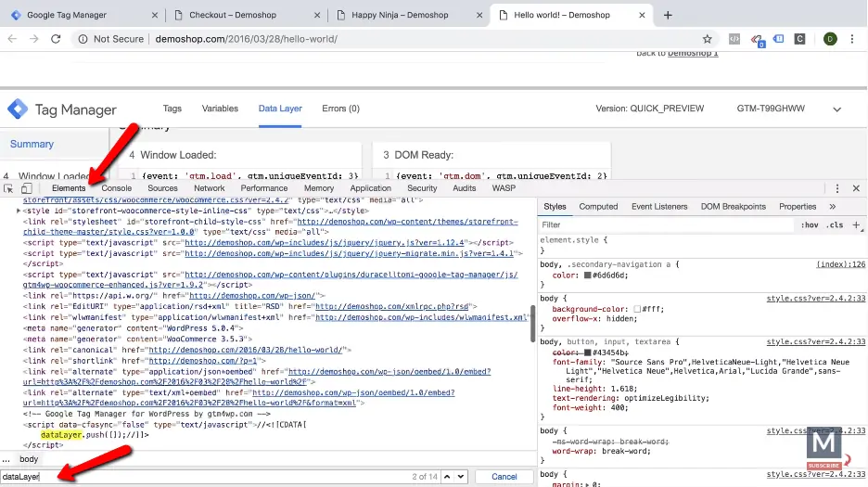Click the dark C extension icon
The width and height of the screenshot is (868, 487).
point(799,39)
